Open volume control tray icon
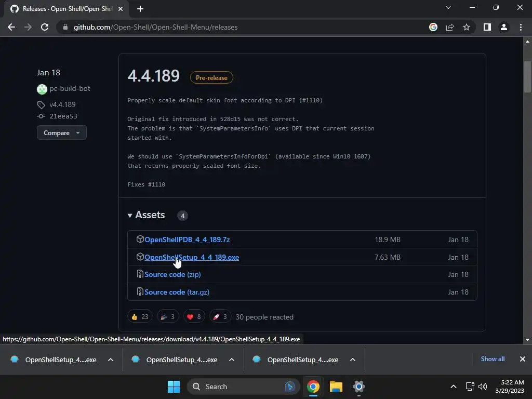Screen dimensions: 532x399 (x=483, y=387)
